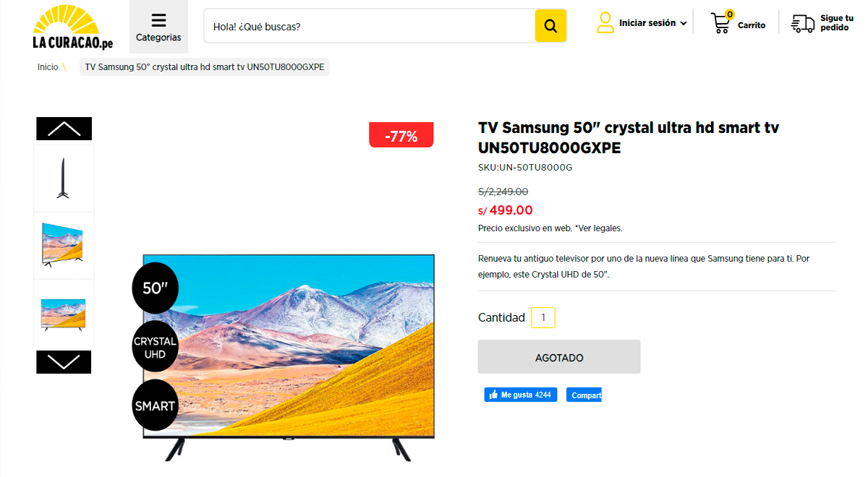Screen dimensions: 868x477
Task: Click the up arrow of thumbnail carousel
Action: tap(64, 129)
